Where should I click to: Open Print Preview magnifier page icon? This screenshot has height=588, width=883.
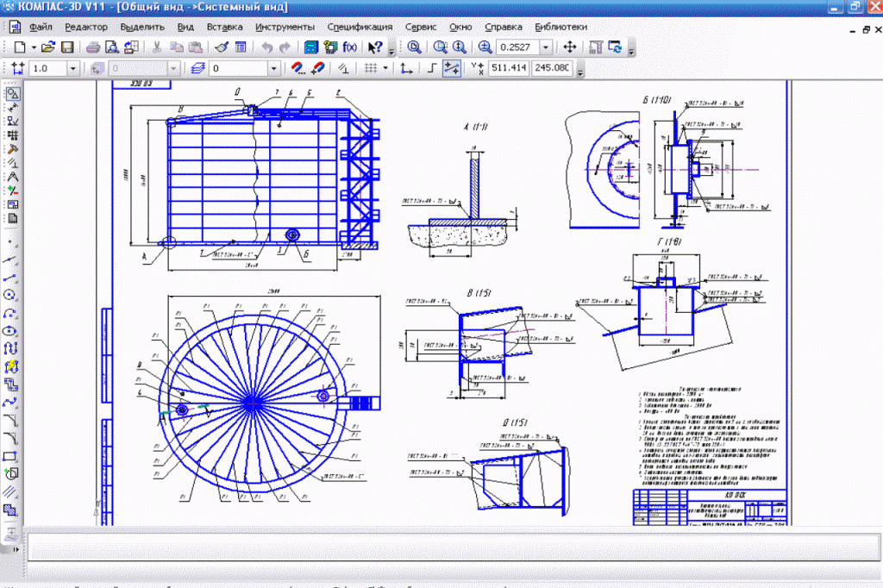click(x=112, y=47)
